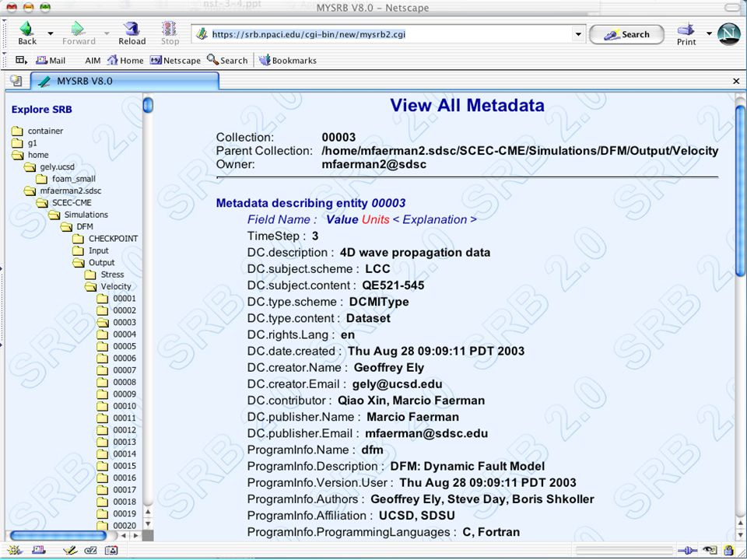Image resolution: width=747 pixels, height=560 pixels.
Task: Click the sidebar toggle icon in personal toolbar
Action: pos(21,60)
